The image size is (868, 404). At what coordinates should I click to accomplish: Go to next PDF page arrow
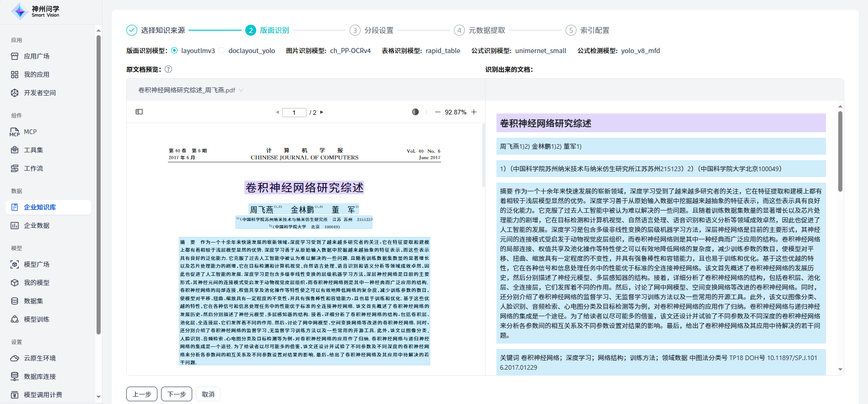(322, 112)
